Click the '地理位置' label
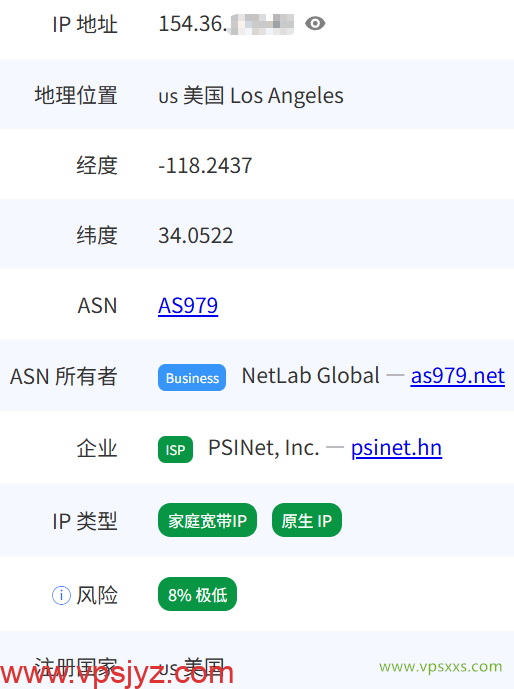 [76, 95]
